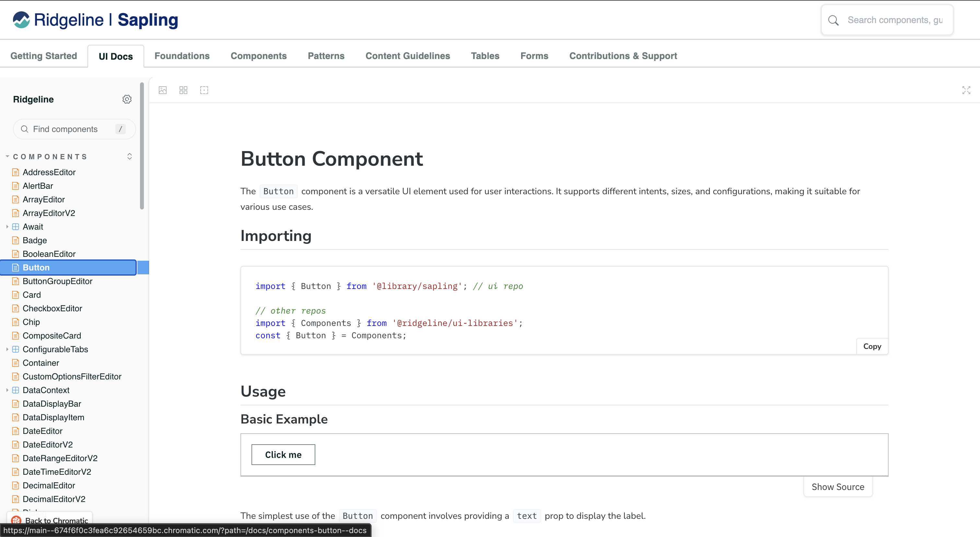980x537 pixels.
Task: Click the DataContext component grid icon
Action: (16, 390)
